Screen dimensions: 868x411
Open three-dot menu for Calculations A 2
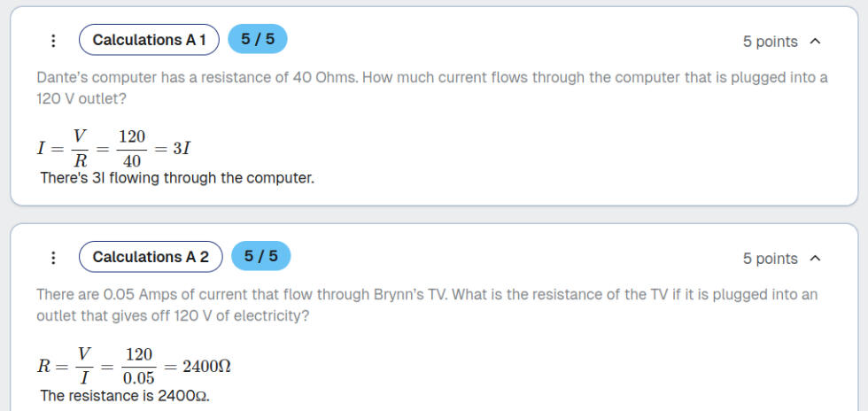53,258
